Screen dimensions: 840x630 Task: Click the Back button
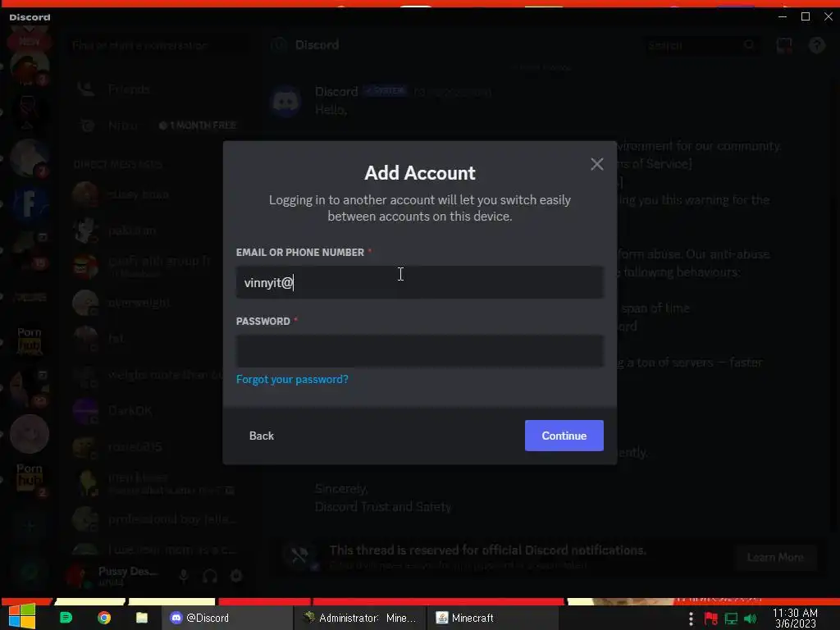[262, 436]
